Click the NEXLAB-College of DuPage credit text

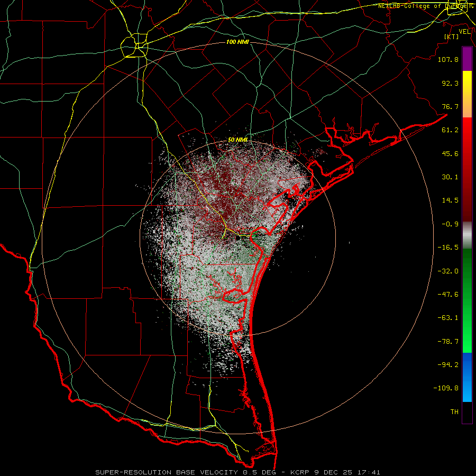(x=425, y=6)
